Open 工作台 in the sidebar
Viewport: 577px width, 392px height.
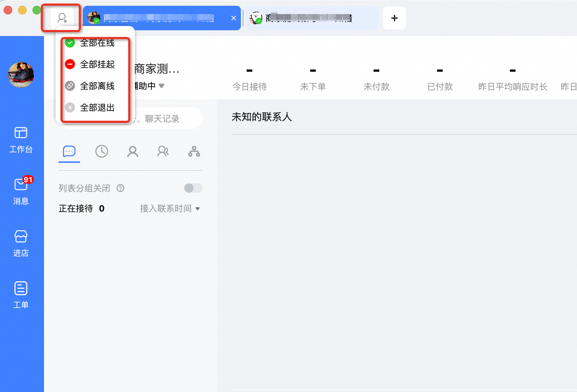pyautogui.click(x=21, y=140)
